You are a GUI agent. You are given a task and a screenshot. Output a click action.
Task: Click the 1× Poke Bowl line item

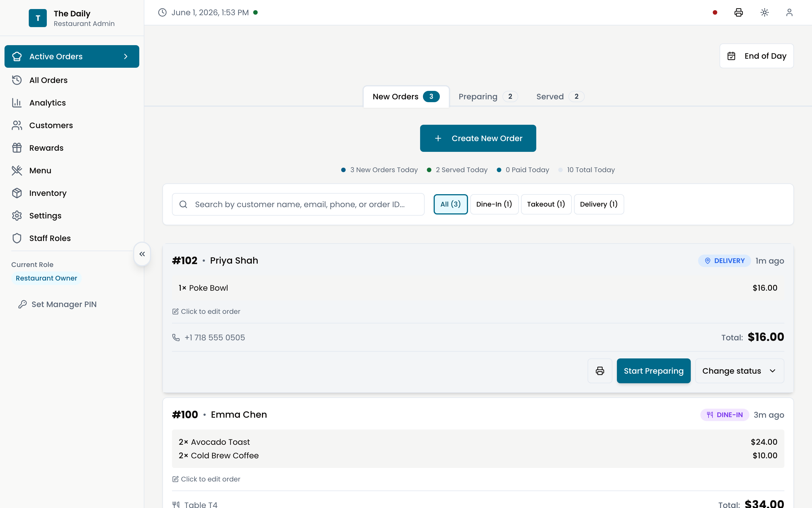tap(478, 288)
